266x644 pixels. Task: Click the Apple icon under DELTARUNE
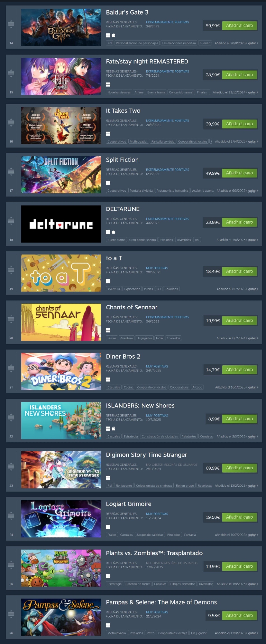[114, 232]
